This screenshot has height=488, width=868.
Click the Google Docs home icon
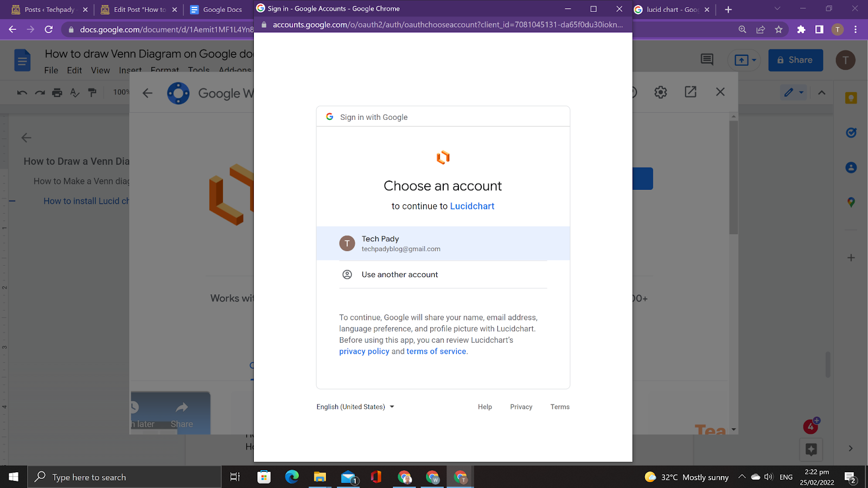(x=22, y=60)
